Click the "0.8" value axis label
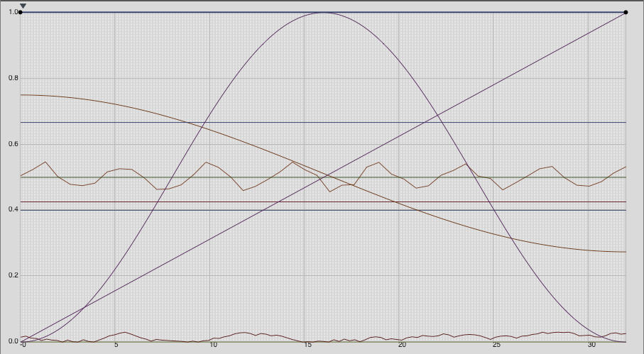This screenshot has height=354, width=644. point(13,78)
